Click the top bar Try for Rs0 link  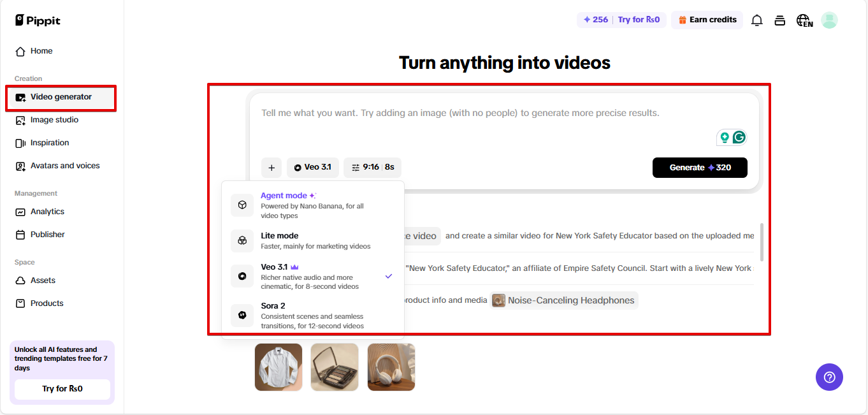coord(639,20)
